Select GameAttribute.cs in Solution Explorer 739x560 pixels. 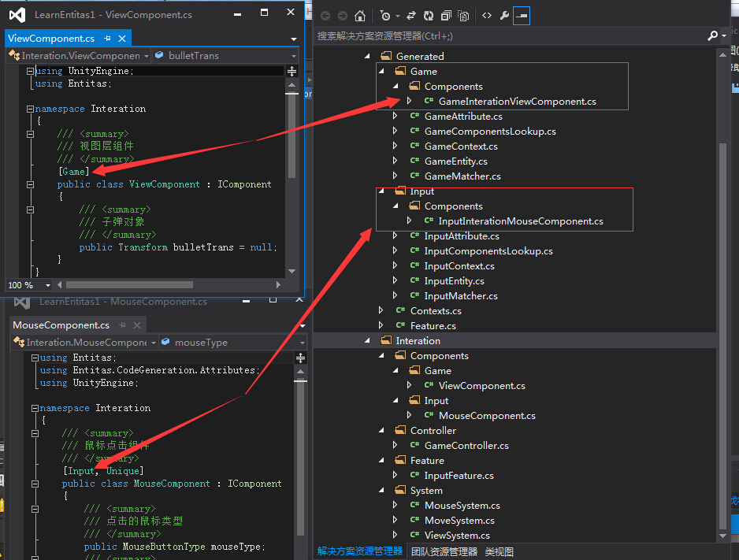(x=463, y=117)
